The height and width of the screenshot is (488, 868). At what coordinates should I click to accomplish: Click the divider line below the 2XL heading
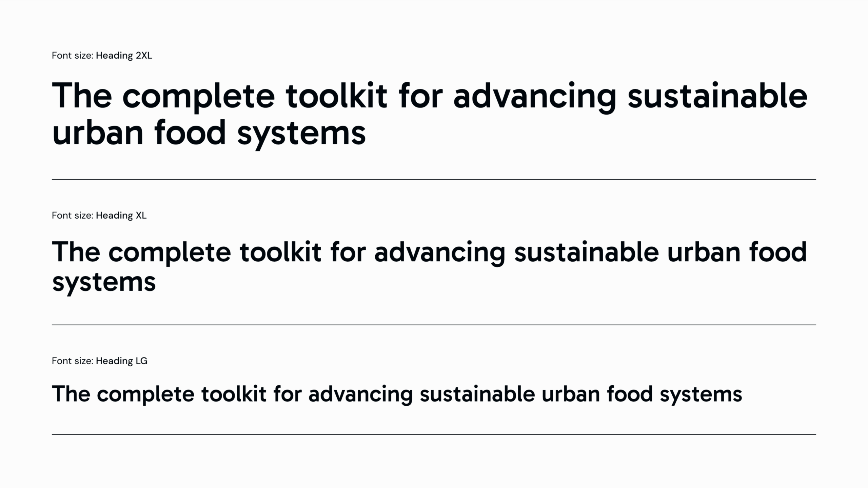(x=434, y=179)
